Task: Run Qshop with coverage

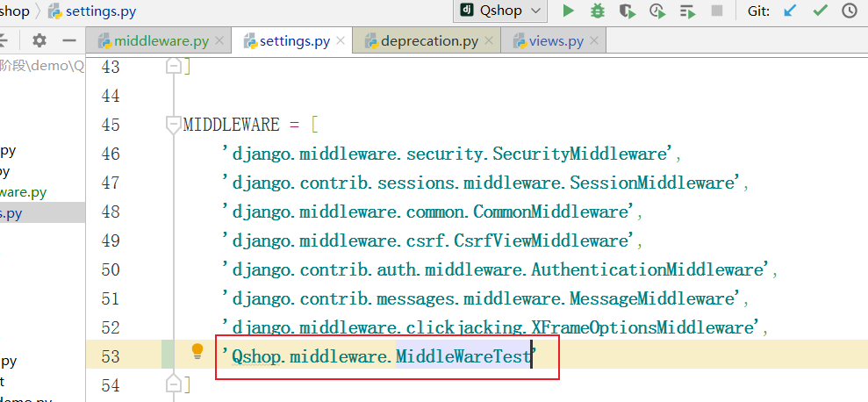Action: coord(628,11)
